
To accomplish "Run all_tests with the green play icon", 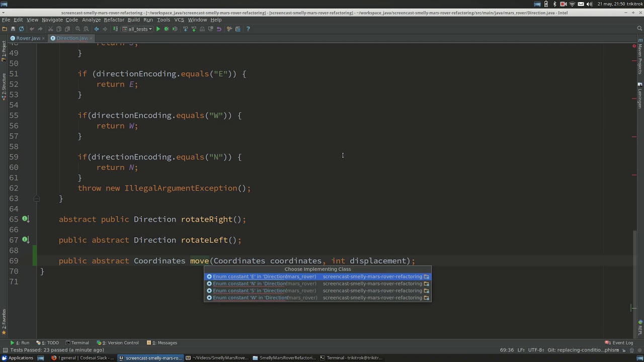I will click(x=158, y=29).
